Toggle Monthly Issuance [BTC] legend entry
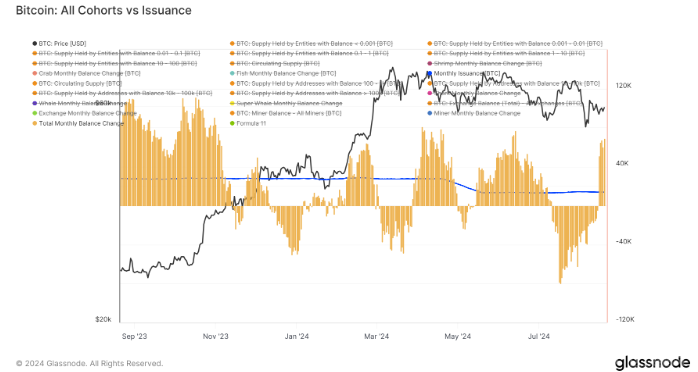698x372 pixels. click(x=463, y=73)
